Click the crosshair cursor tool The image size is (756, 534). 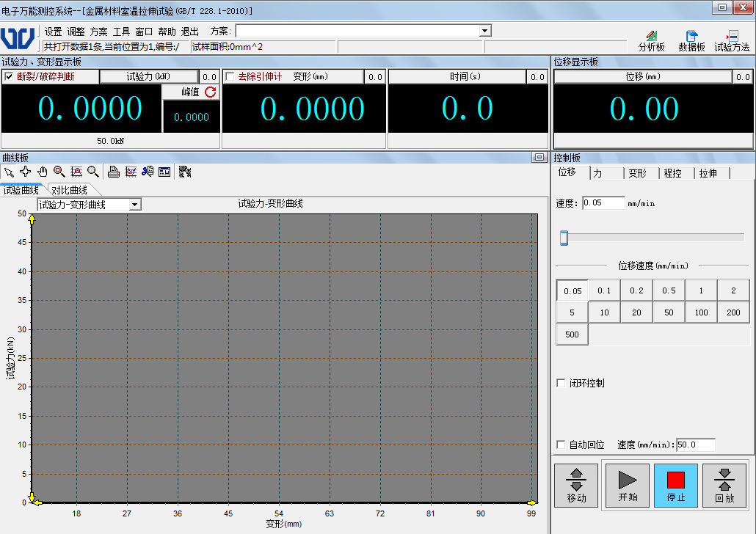[x=26, y=172]
